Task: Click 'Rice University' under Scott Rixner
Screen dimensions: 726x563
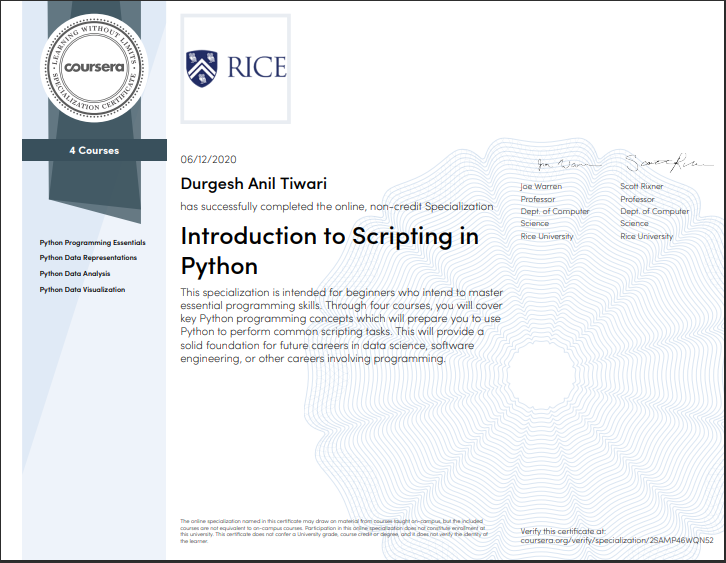Action: (x=646, y=236)
